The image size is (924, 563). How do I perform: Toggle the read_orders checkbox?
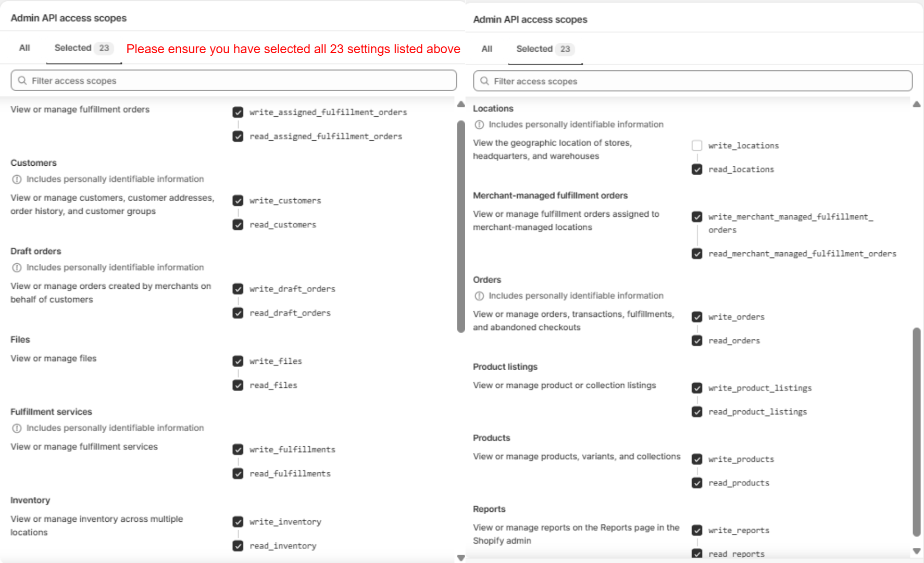pyautogui.click(x=697, y=341)
